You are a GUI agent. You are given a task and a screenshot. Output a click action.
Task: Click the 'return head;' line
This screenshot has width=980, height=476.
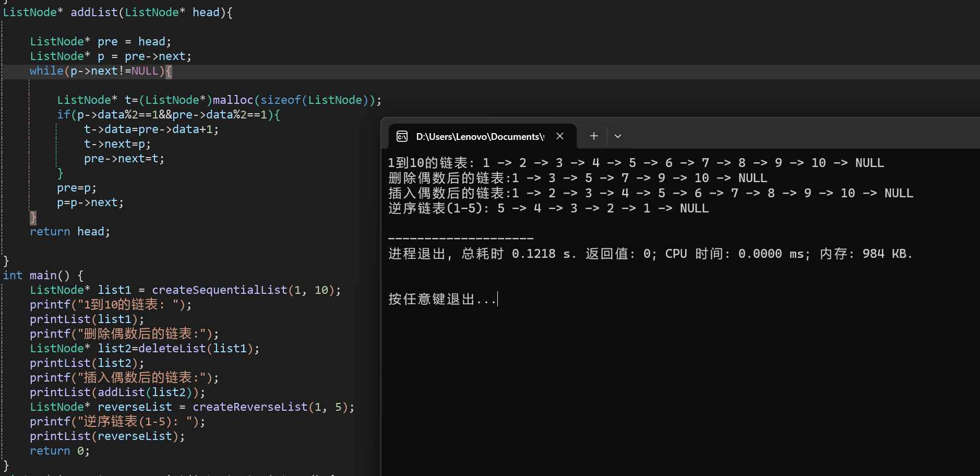pos(70,232)
